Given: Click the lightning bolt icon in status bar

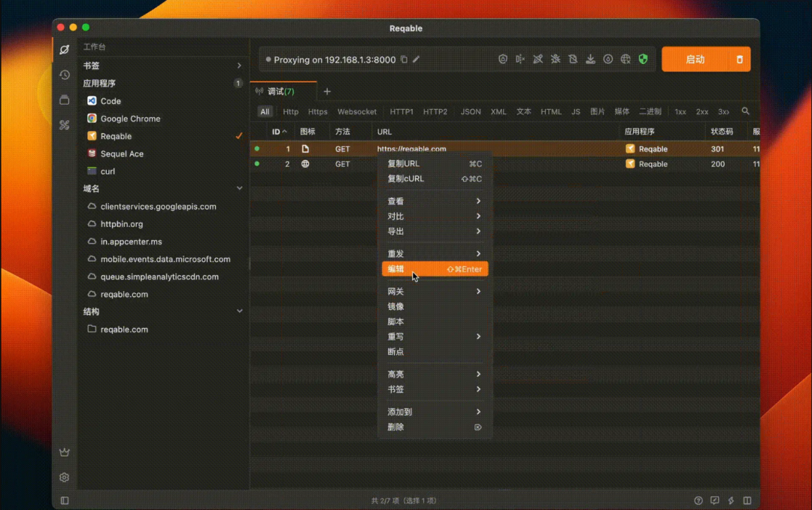Looking at the screenshot, I should coord(732,501).
